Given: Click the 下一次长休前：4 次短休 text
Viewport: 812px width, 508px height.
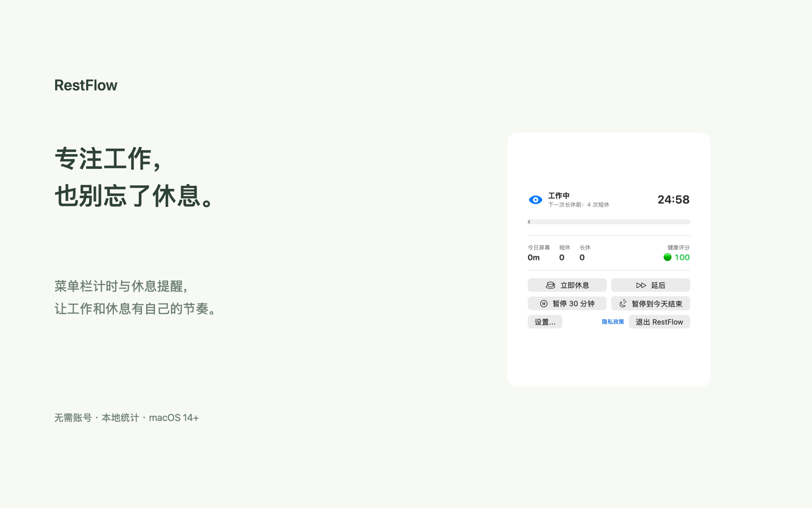Looking at the screenshot, I should coord(579,205).
